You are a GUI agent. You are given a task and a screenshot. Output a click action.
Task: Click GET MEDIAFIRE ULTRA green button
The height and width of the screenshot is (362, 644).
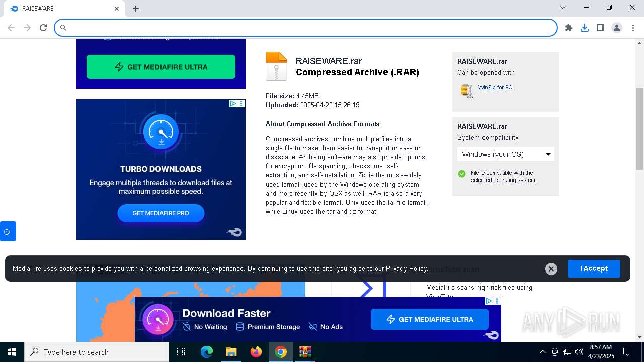tap(161, 67)
